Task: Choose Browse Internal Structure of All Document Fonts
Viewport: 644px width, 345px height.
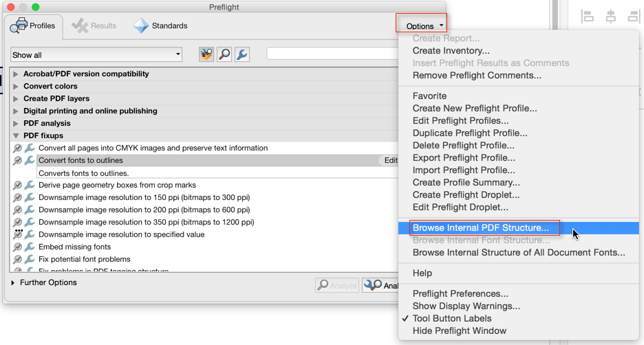Action: point(518,253)
